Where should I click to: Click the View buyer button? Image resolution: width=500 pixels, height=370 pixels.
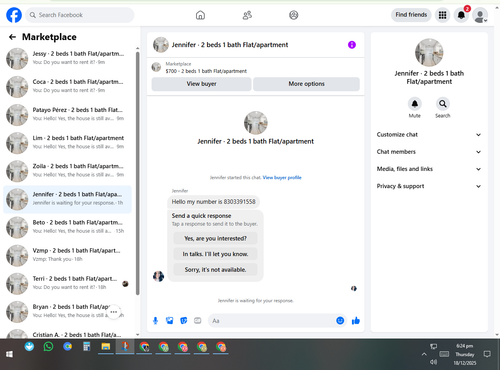pos(201,84)
